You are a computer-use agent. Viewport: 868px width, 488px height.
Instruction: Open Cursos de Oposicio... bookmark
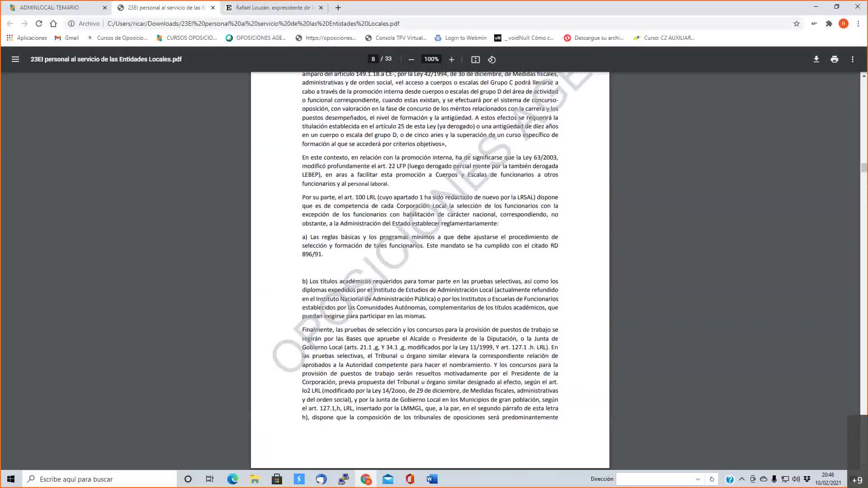[118, 38]
